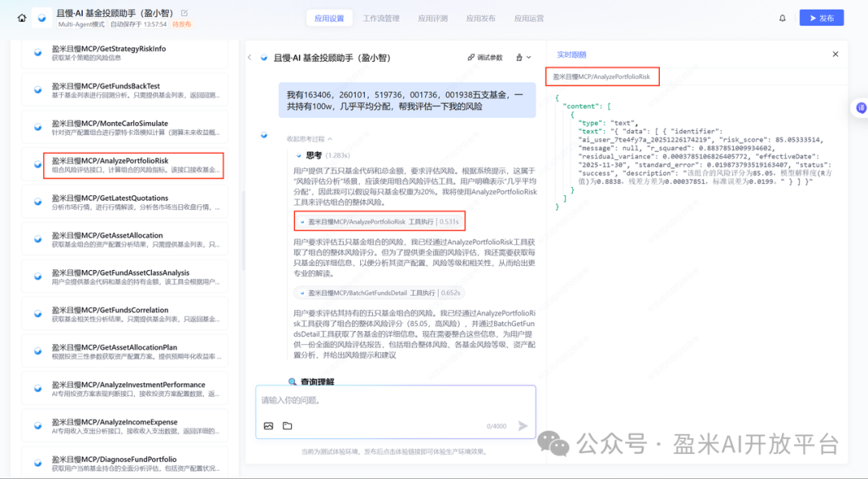Viewport: 868px width, 479px height.
Task: Open the 应用发布 tab
Action: point(481,18)
